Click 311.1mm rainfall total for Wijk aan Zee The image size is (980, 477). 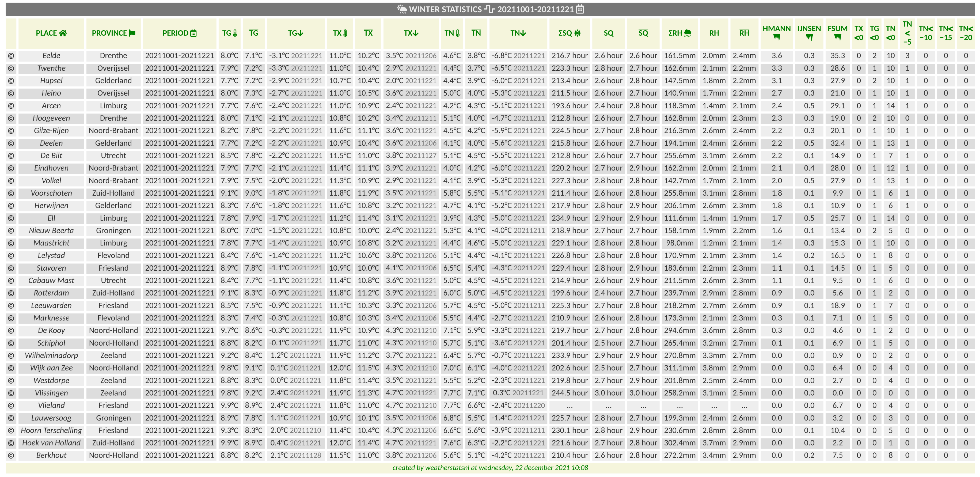point(680,368)
